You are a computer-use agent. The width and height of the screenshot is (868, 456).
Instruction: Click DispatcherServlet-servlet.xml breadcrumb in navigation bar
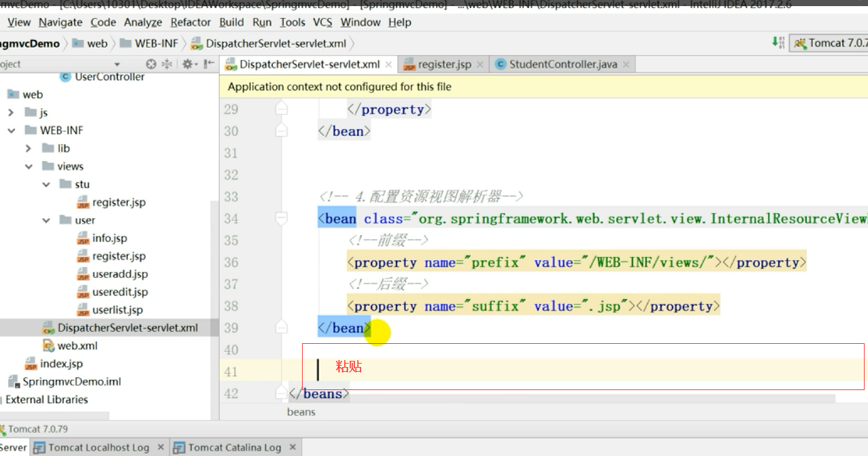coord(269,43)
